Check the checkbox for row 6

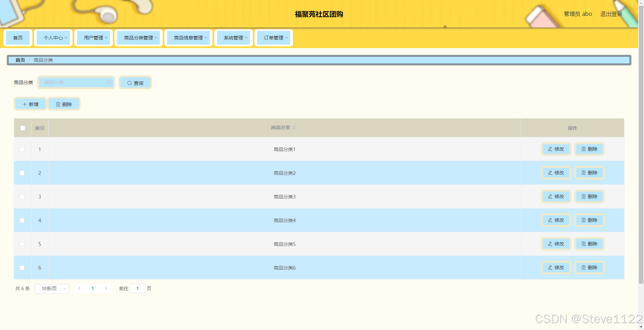point(22,268)
